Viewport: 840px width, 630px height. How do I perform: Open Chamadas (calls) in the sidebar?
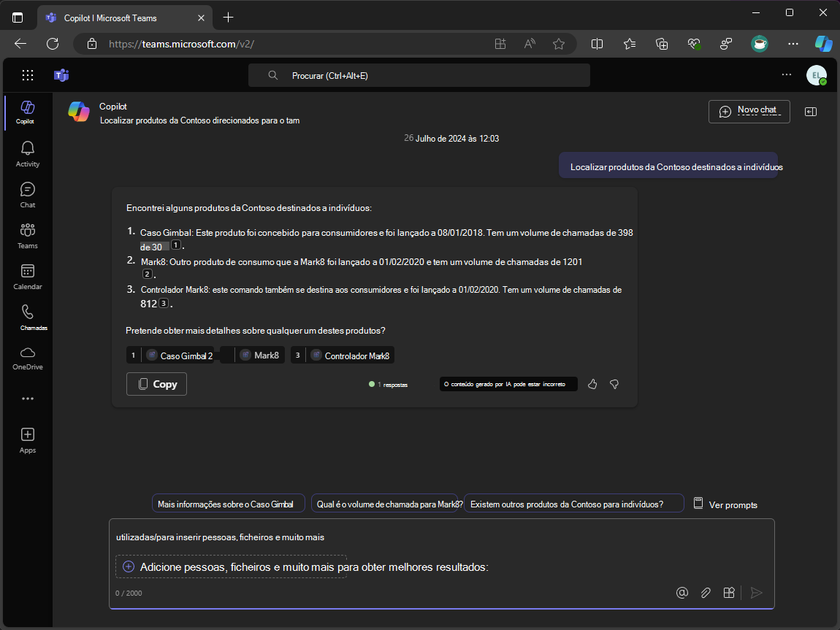coord(27,318)
